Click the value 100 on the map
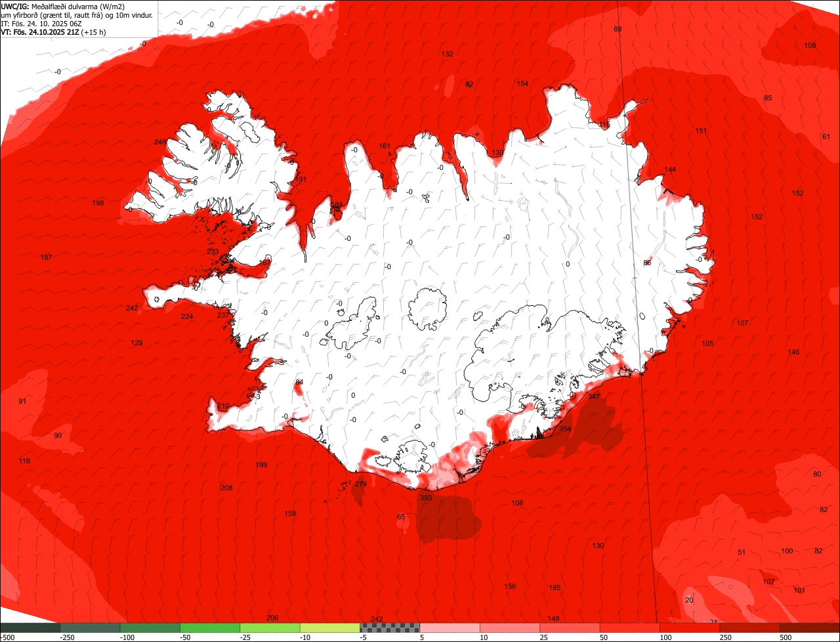Screen dimensions: 840x642 pyautogui.click(x=787, y=551)
